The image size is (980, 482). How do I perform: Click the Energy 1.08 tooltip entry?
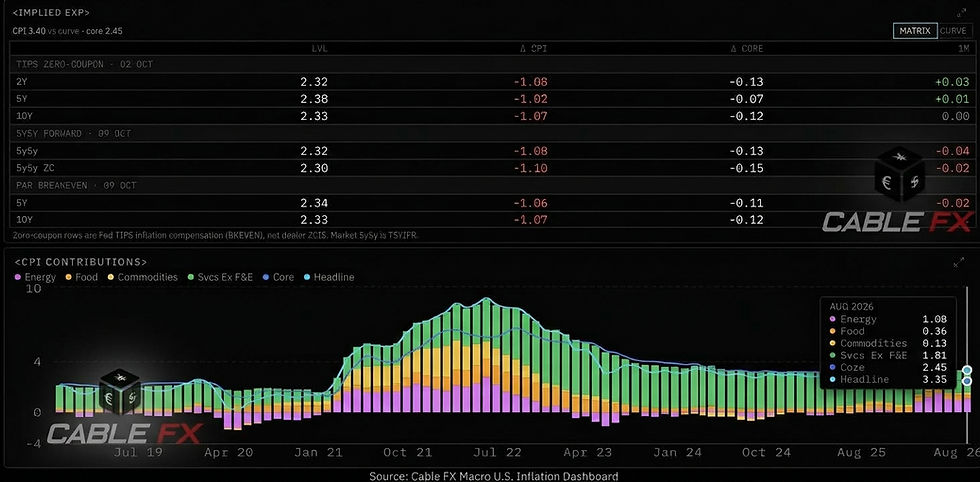(888, 319)
